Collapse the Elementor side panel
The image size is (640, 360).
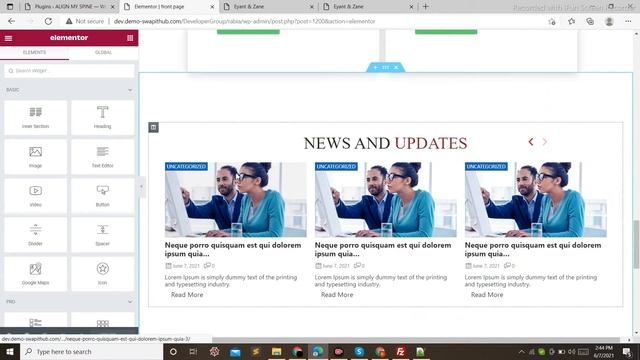click(x=142, y=187)
